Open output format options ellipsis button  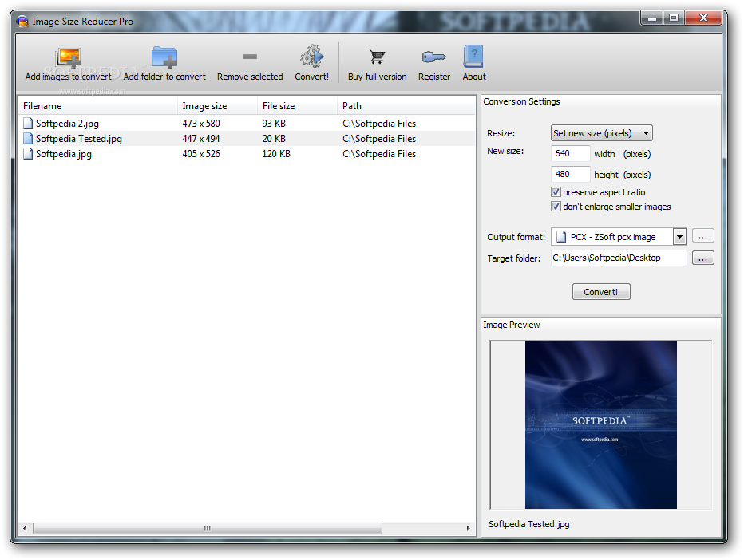[703, 235]
